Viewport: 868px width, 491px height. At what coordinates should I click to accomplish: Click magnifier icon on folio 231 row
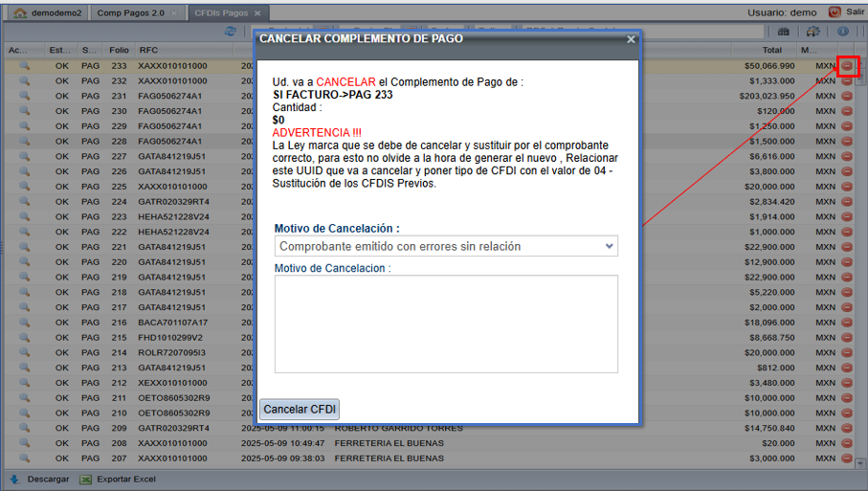click(x=24, y=97)
